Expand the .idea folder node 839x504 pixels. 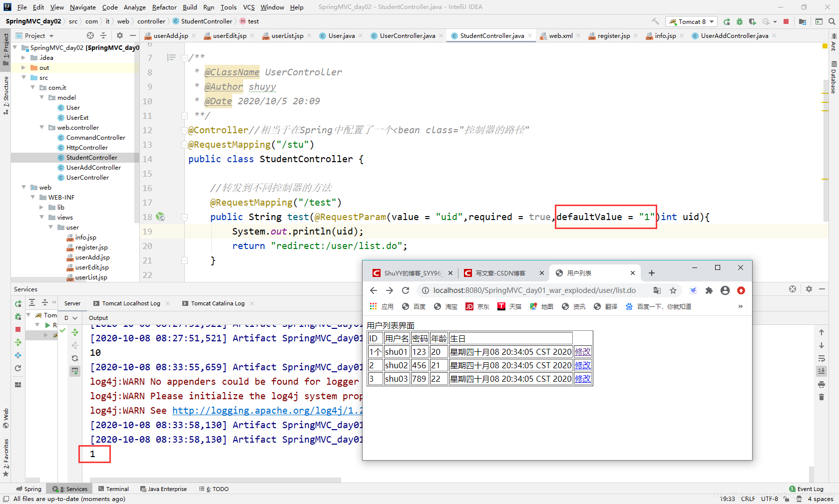pos(23,57)
